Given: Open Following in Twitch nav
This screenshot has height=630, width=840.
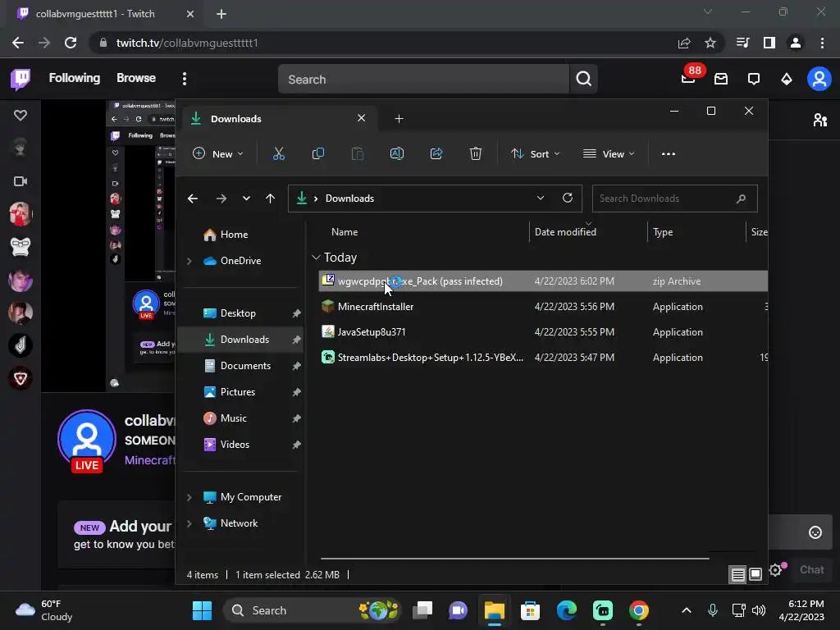Looking at the screenshot, I should point(75,78).
